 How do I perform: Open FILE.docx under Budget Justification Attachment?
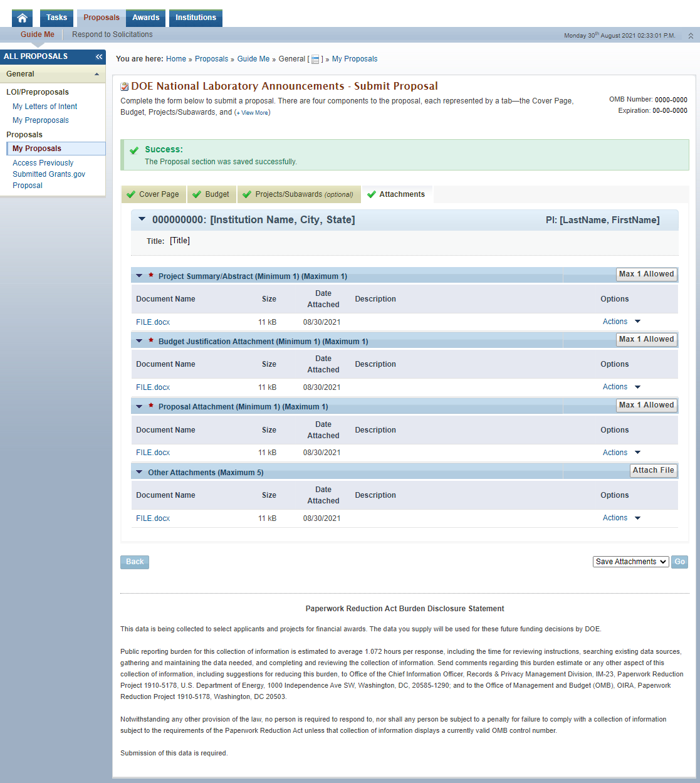pyautogui.click(x=153, y=387)
